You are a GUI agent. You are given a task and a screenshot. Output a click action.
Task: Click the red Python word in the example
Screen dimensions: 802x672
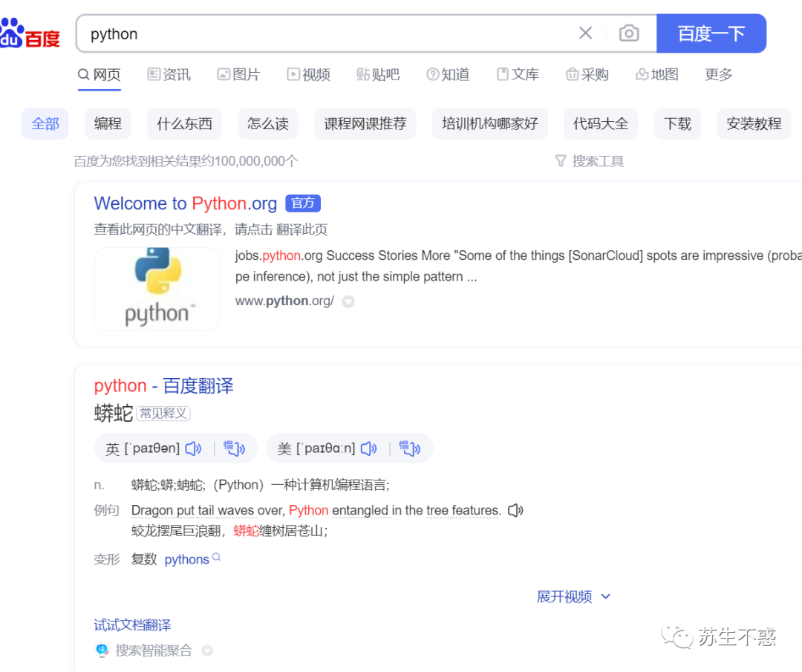pos(308,510)
